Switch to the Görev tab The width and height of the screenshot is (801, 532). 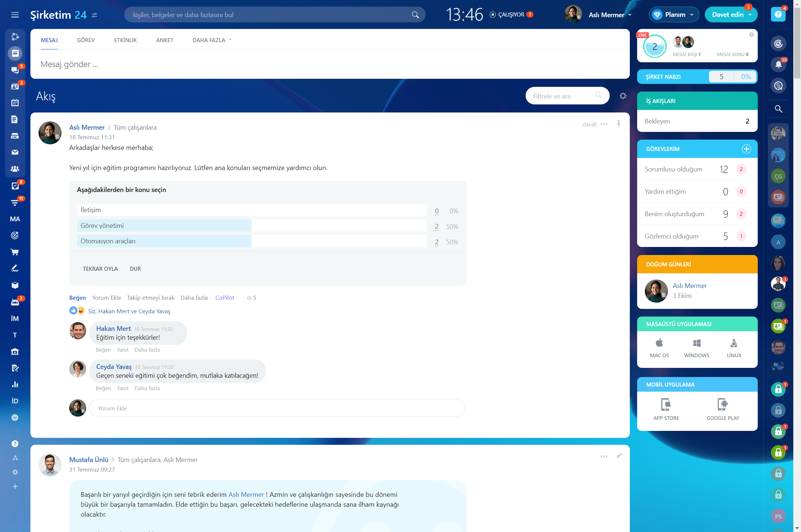pyautogui.click(x=86, y=40)
